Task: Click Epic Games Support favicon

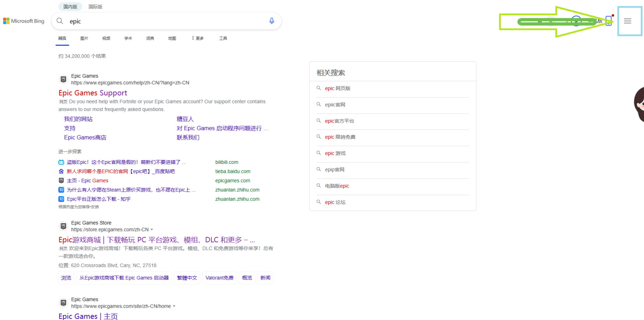Action: pyautogui.click(x=63, y=79)
